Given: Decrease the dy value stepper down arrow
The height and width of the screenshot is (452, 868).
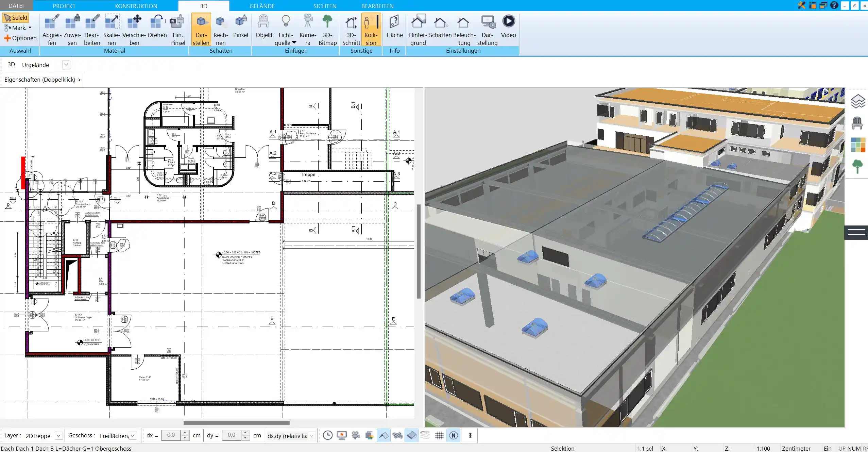Looking at the screenshot, I should [245, 438].
